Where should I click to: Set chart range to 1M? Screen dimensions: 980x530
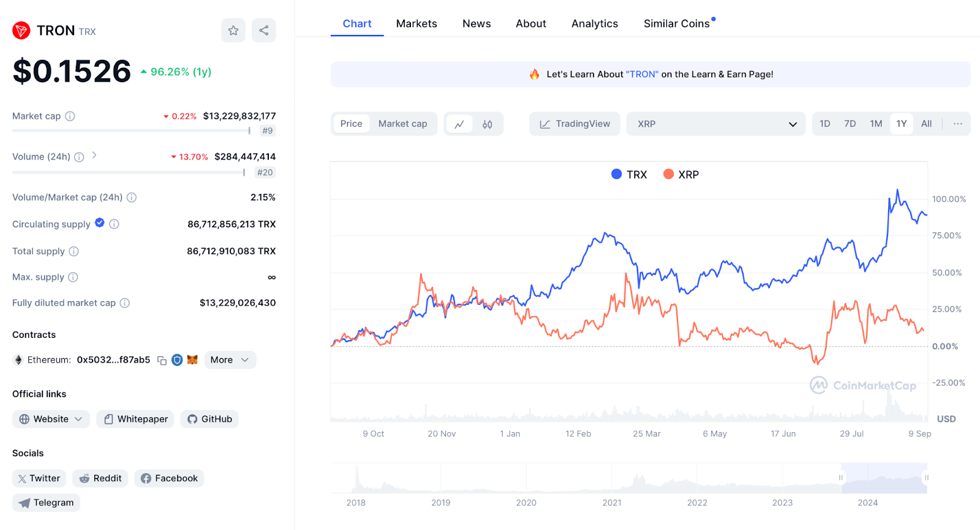coord(876,124)
